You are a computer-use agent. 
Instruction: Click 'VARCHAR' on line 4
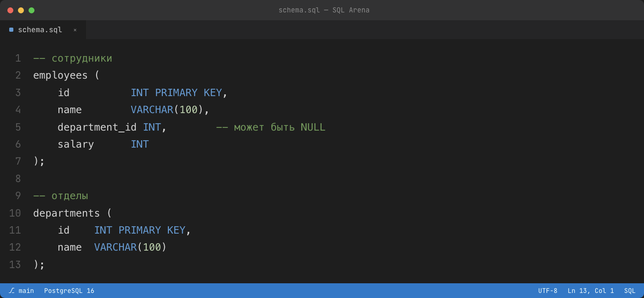tap(152, 110)
